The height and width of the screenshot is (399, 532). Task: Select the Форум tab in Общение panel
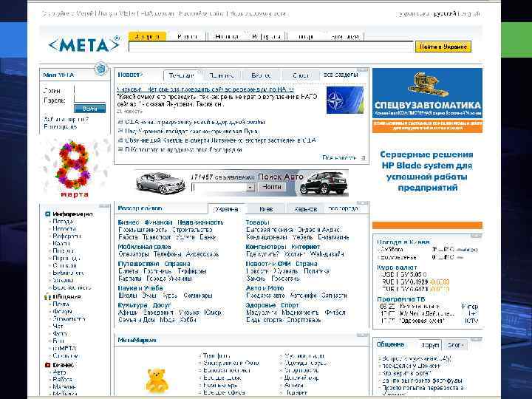(x=430, y=345)
